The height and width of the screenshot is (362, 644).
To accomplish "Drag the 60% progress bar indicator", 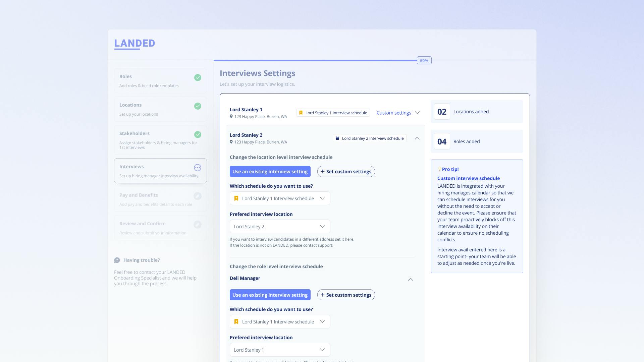I will click(x=424, y=60).
